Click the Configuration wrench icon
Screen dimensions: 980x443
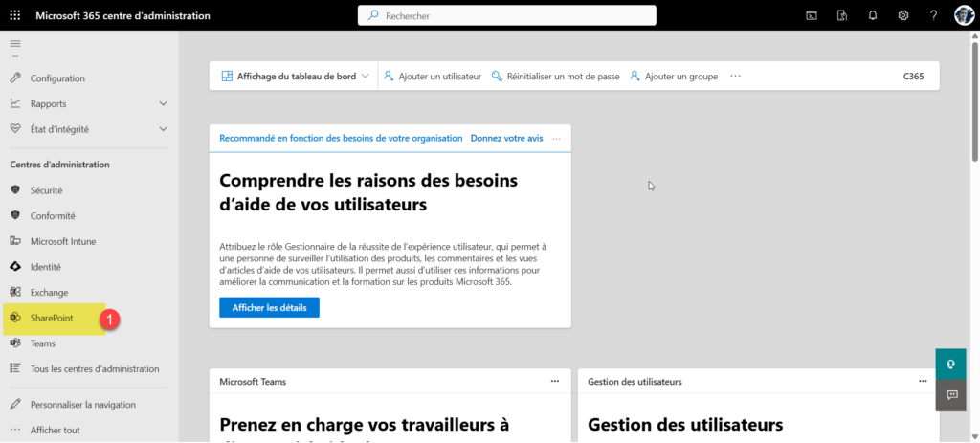15,78
